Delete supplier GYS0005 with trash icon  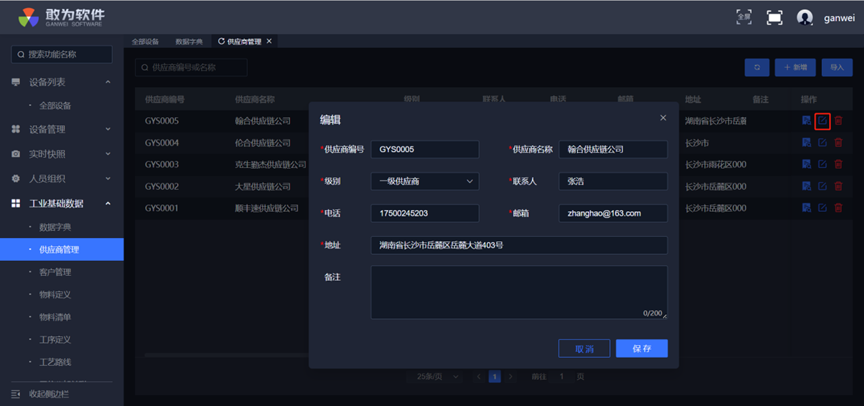tap(838, 121)
